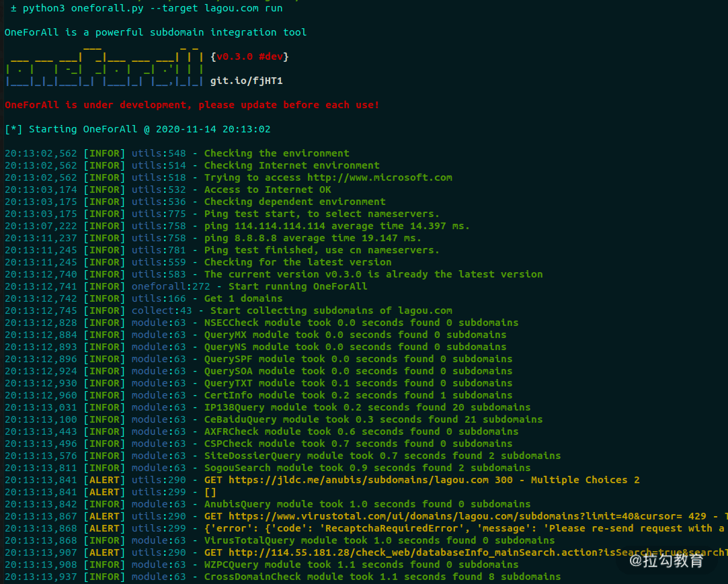Click the ping 8.8.8.8 average time line

coord(213,238)
